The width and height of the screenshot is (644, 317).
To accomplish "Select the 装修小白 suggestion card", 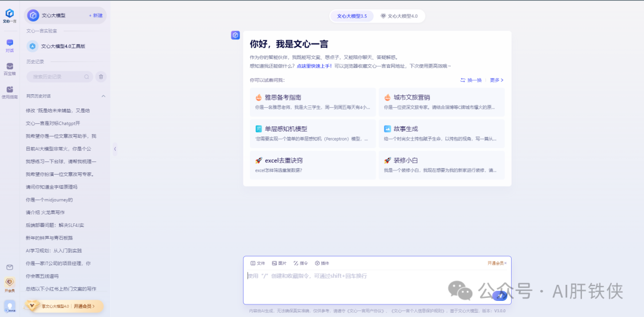I will [441, 165].
